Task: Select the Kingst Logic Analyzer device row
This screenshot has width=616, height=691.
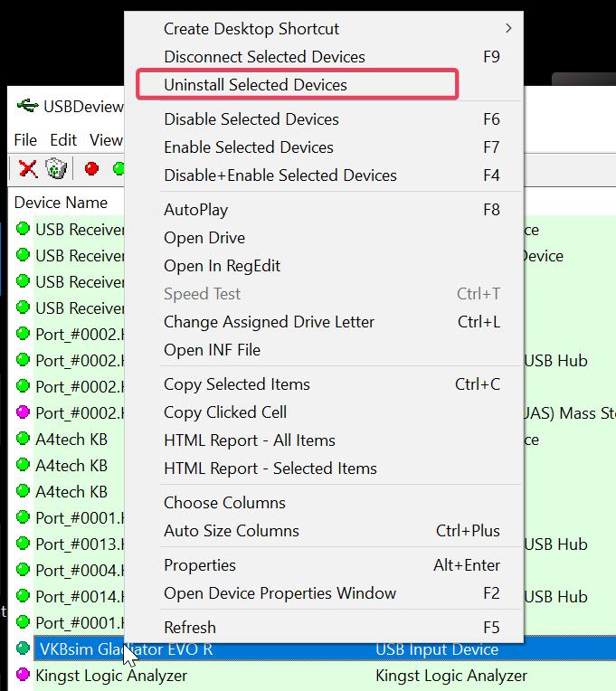Action: [x=111, y=676]
